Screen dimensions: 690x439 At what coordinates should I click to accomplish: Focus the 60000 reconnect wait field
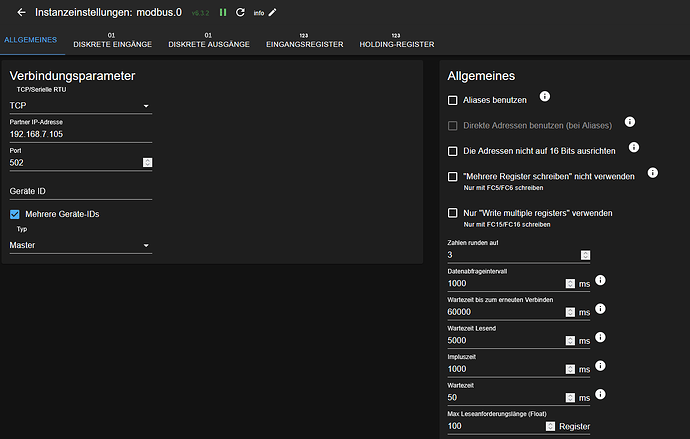click(506, 312)
